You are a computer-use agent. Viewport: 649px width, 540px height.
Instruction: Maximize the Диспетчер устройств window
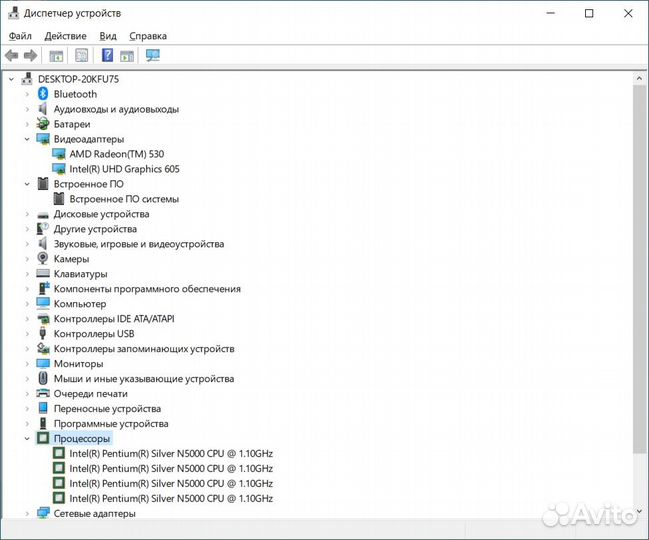589,14
